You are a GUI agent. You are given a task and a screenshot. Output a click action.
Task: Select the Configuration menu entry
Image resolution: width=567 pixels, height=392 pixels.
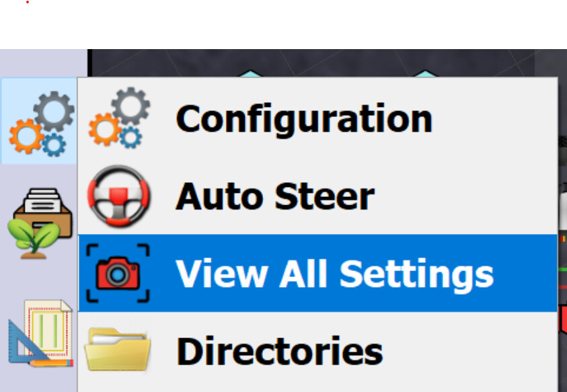pyautogui.click(x=317, y=118)
